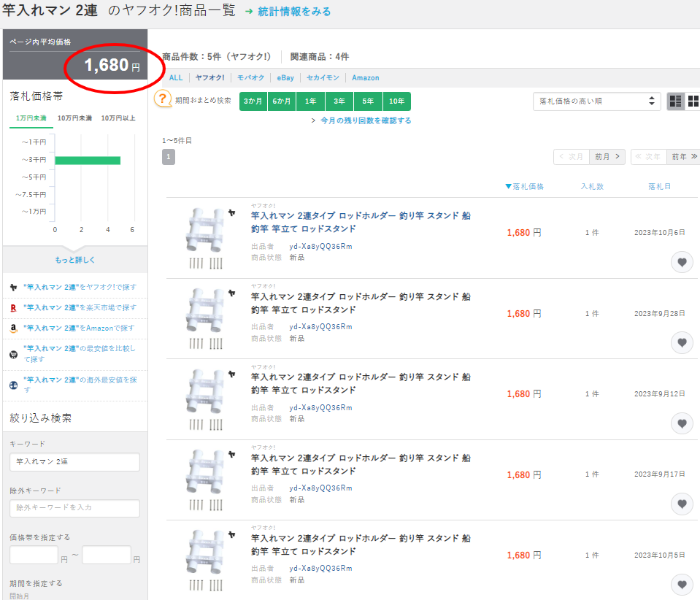
Task: Switch to the grid view layout icon
Action: click(693, 101)
